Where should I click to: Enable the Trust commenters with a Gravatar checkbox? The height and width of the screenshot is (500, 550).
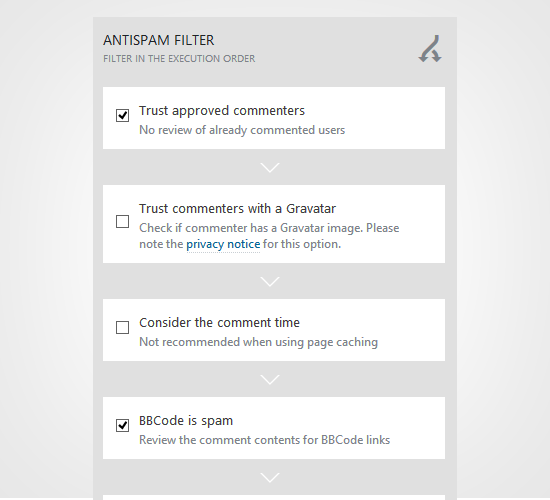(122, 221)
